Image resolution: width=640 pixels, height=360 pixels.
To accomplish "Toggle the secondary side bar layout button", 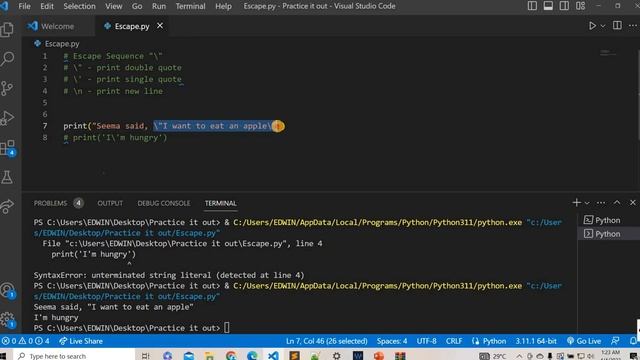I will tap(564, 6).
